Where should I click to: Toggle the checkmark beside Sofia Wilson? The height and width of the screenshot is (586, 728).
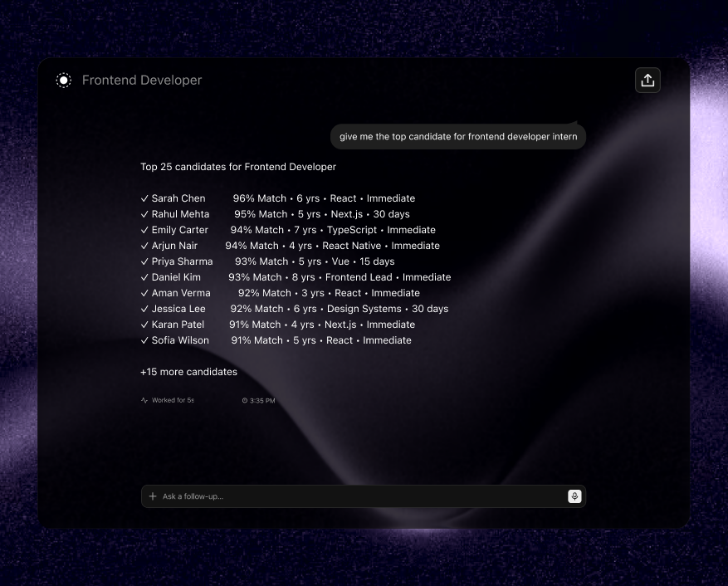(x=144, y=340)
